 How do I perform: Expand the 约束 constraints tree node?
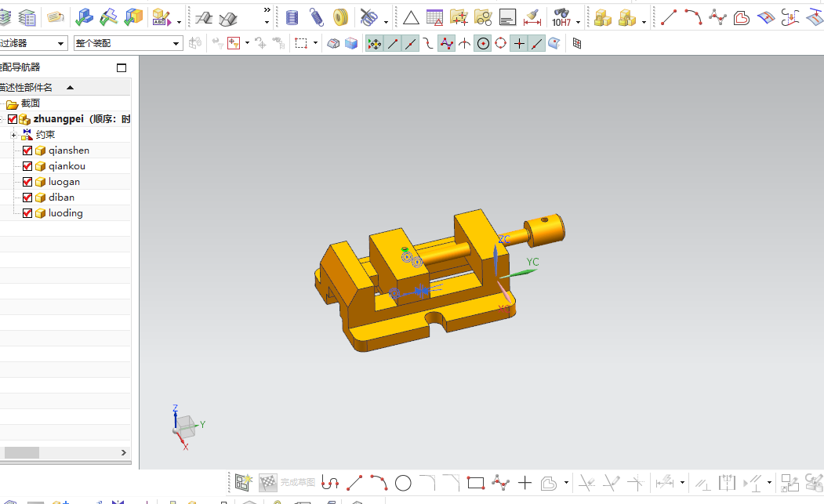(x=13, y=135)
